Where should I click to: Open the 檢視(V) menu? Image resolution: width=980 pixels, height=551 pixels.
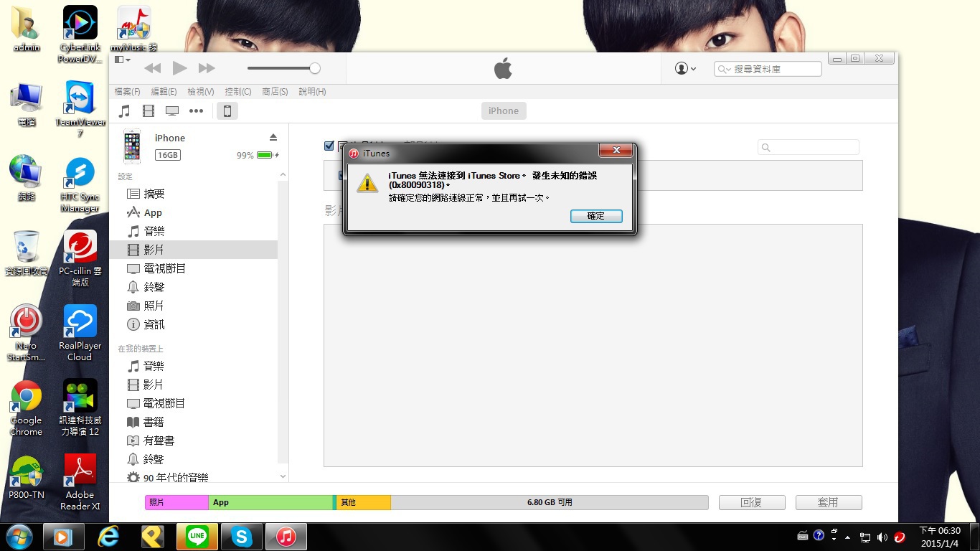pyautogui.click(x=201, y=92)
